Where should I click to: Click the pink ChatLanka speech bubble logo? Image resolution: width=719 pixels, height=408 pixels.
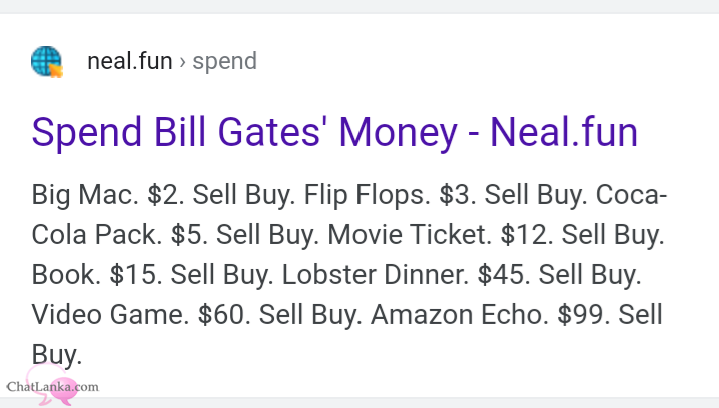click(x=51, y=385)
